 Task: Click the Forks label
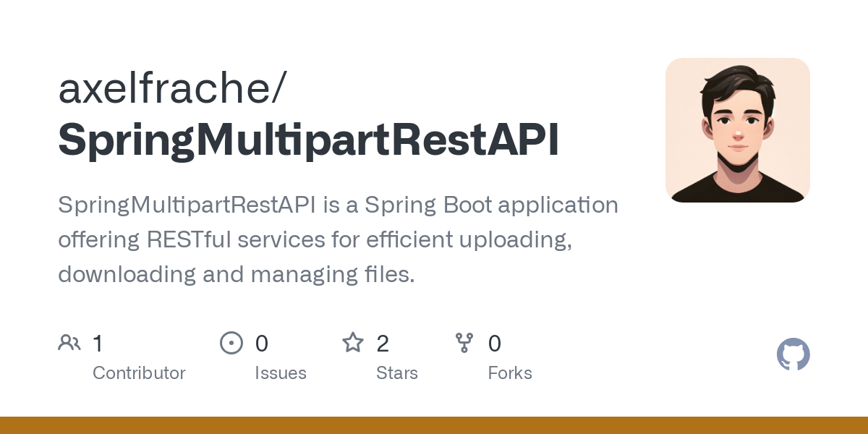[x=510, y=373]
